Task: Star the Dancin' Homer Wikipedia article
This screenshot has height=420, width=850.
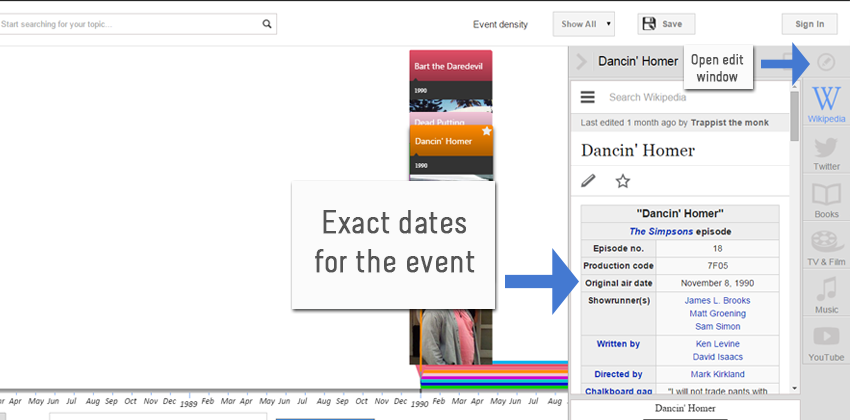Action: coord(623,181)
